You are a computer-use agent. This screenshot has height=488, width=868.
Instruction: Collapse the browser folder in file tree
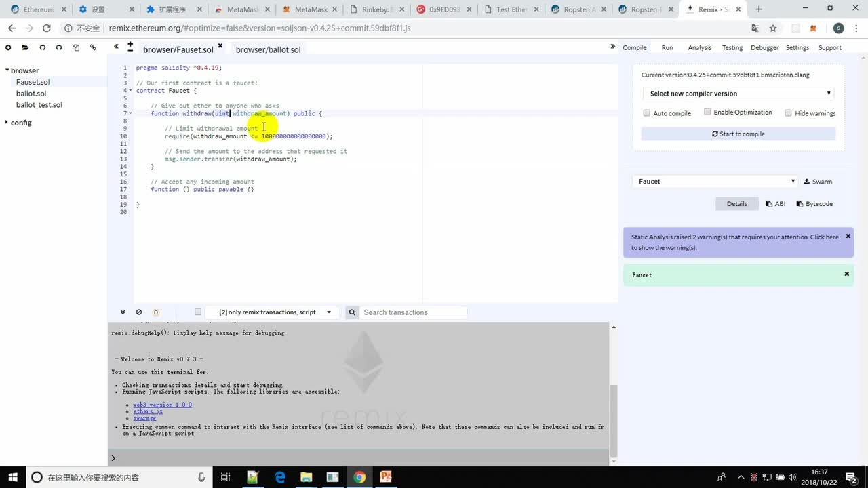pos(7,70)
